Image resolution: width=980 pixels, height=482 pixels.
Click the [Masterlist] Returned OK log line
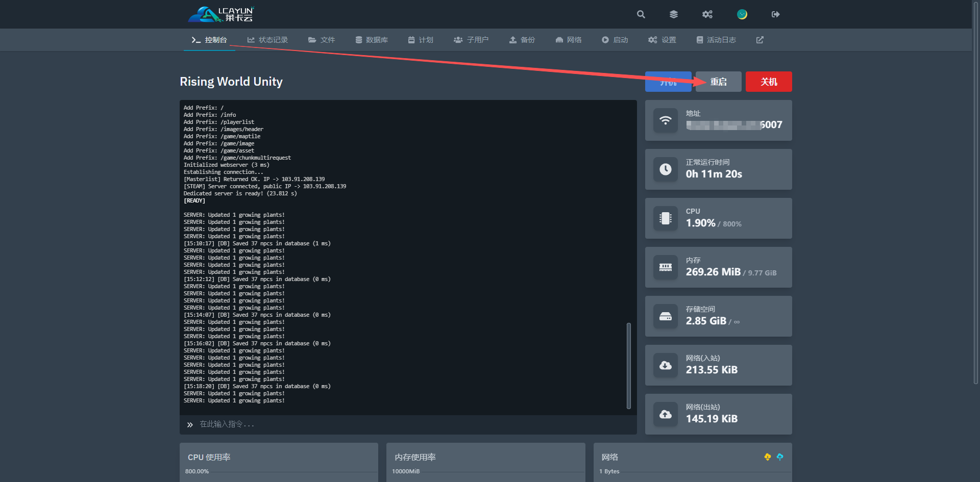(254, 179)
